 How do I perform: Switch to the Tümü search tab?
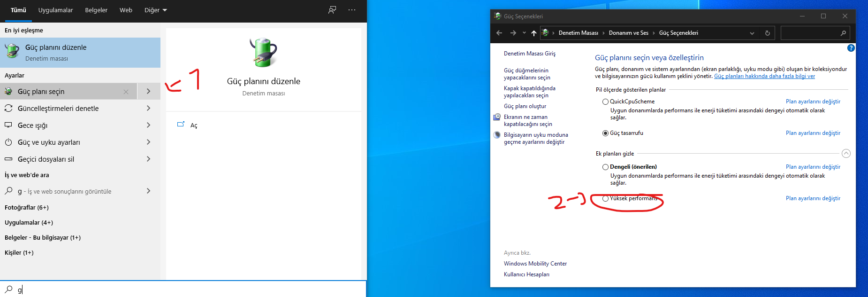[18, 10]
